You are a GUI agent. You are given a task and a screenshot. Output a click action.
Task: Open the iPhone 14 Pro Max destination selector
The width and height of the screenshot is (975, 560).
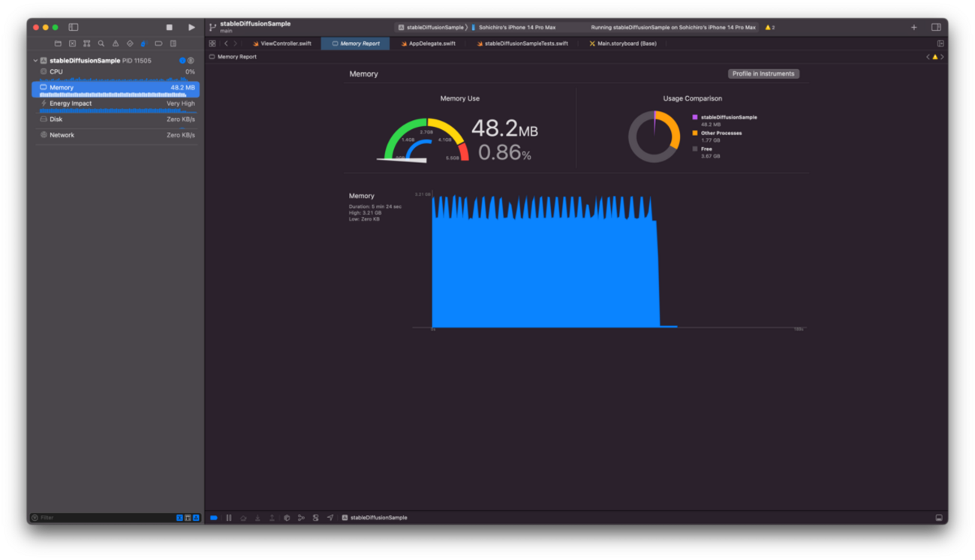(517, 28)
